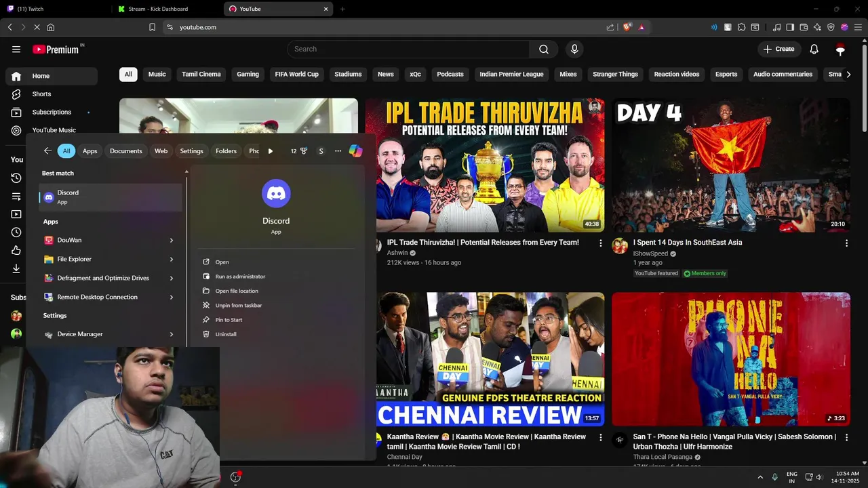868x488 pixels.
Task: Click Uninstall for Discord
Action: coord(226,334)
